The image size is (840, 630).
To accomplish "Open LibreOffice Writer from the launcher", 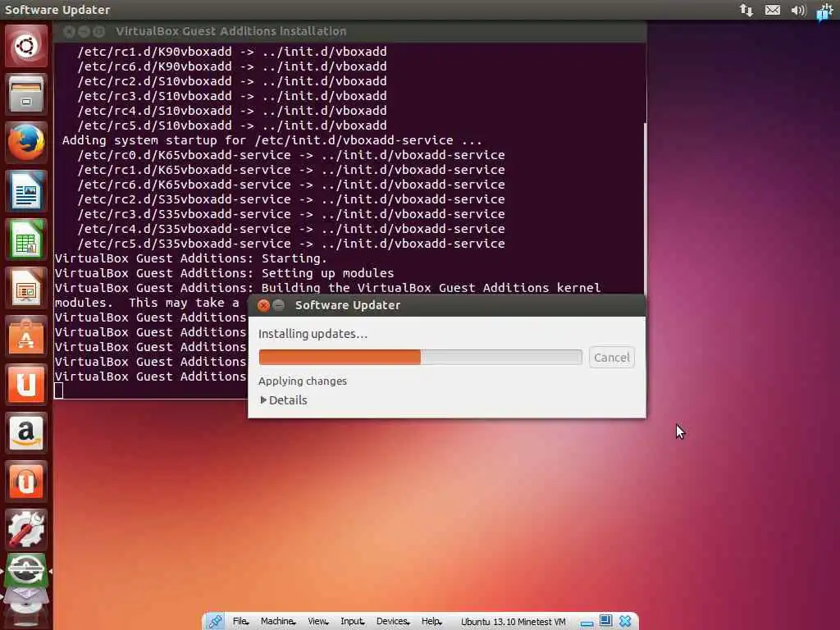I will [25, 190].
